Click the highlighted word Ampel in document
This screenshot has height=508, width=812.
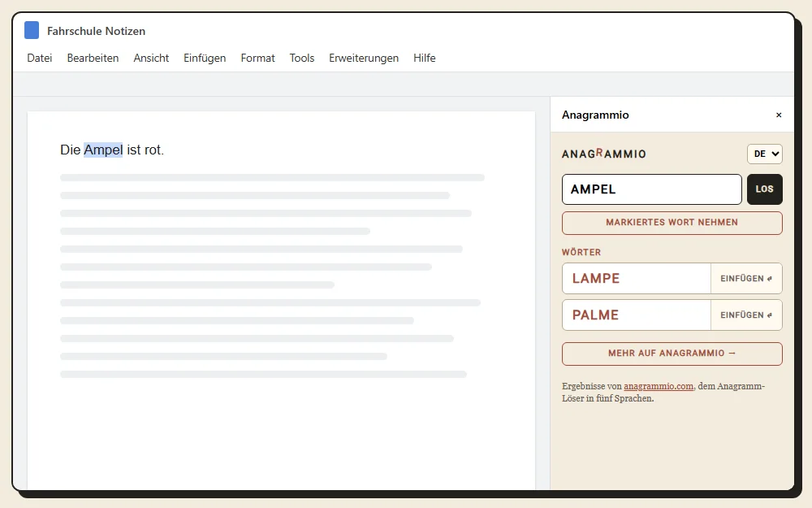103,150
